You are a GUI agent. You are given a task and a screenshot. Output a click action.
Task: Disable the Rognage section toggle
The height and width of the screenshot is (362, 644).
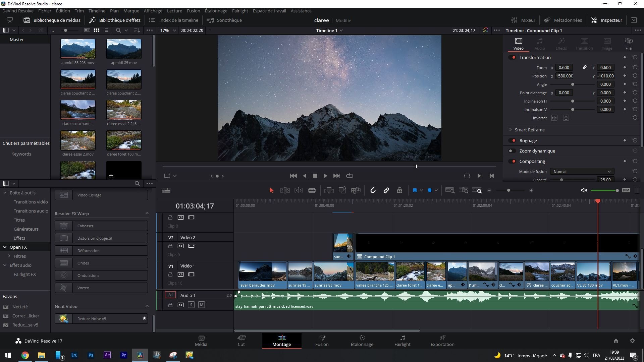pos(512,140)
